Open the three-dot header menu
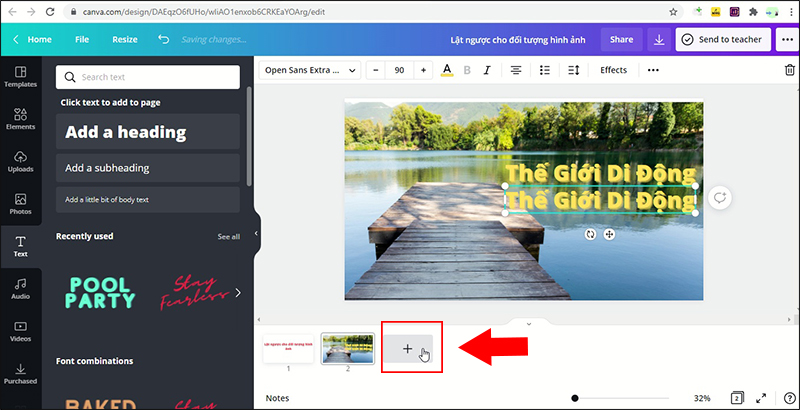This screenshot has height=410, width=800. 787,39
